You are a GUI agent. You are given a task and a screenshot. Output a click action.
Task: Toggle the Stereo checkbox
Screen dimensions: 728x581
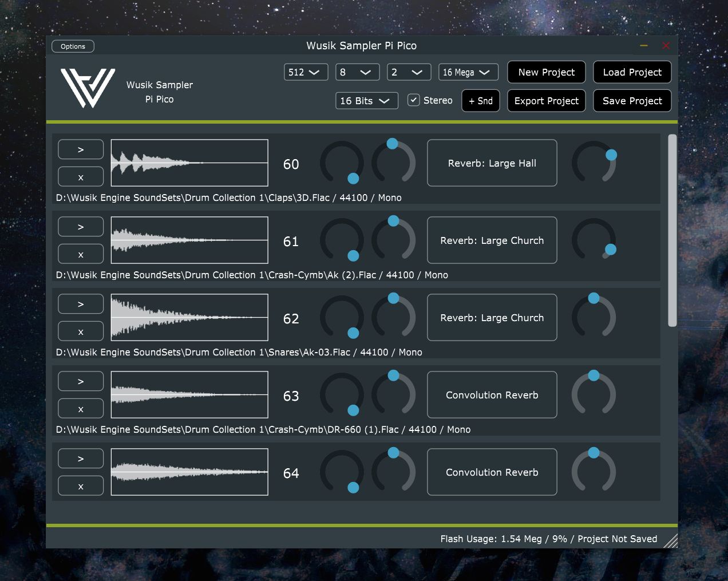[x=413, y=100]
